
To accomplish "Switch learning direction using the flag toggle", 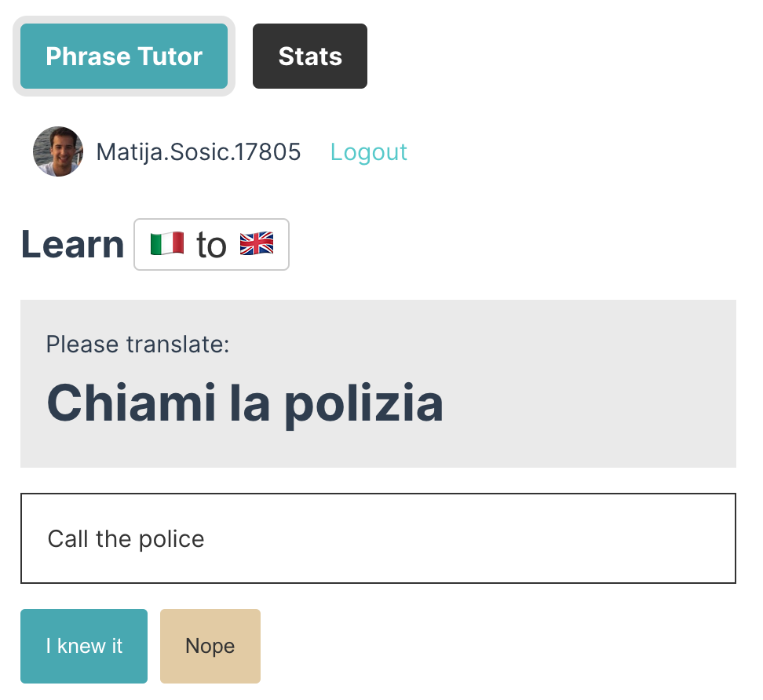I will pyautogui.click(x=211, y=244).
